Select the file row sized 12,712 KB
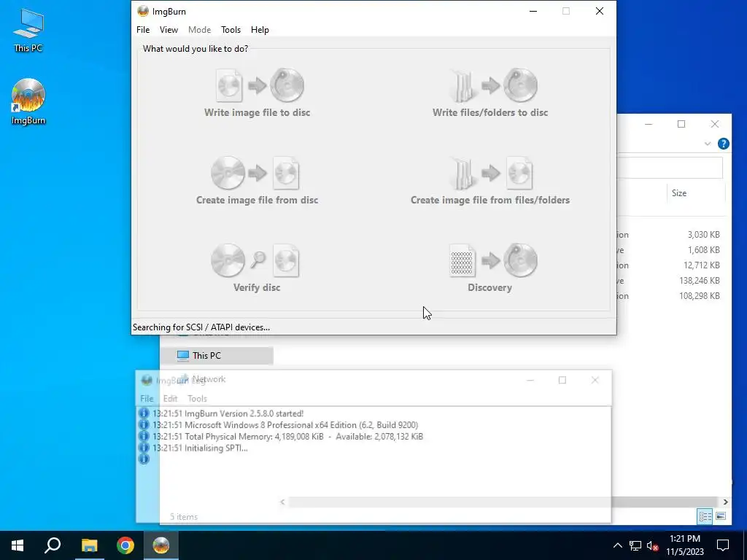 [671, 265]
